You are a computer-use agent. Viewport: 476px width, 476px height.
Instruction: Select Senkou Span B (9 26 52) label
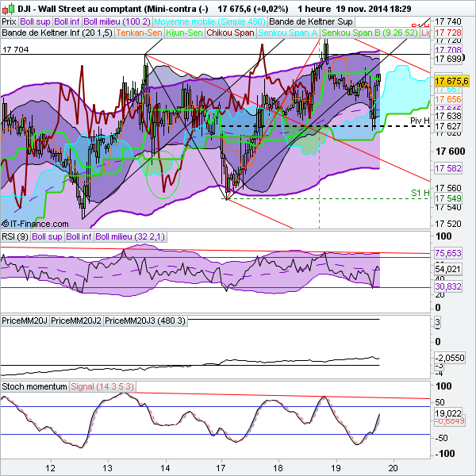tap(370, 33)
